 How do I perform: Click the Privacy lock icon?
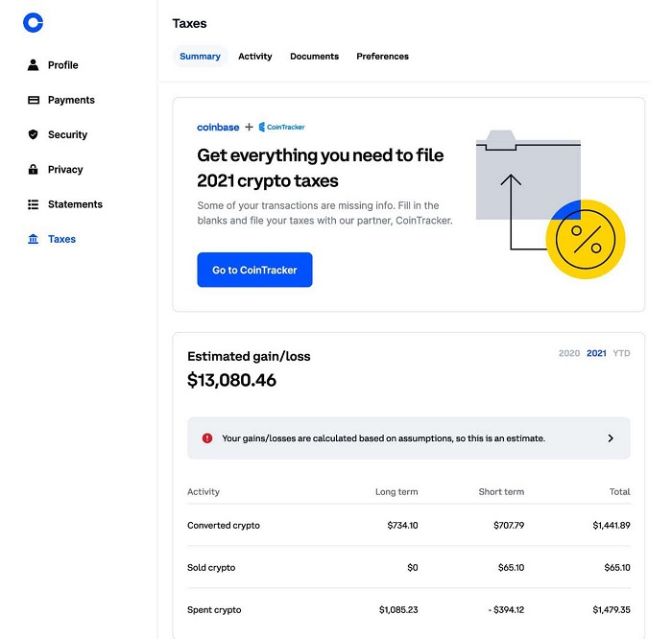pyautogui.click(x=34, y=170)
